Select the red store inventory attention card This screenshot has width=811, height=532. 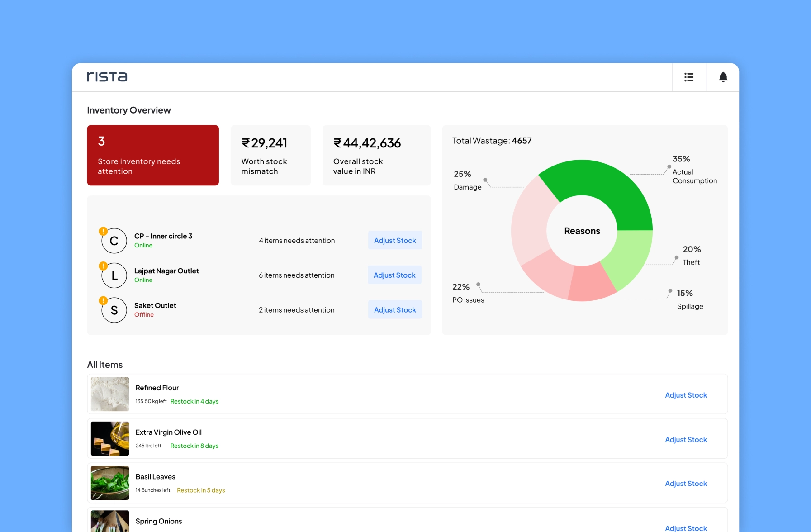pyautogui.click(x=153, y=155)
